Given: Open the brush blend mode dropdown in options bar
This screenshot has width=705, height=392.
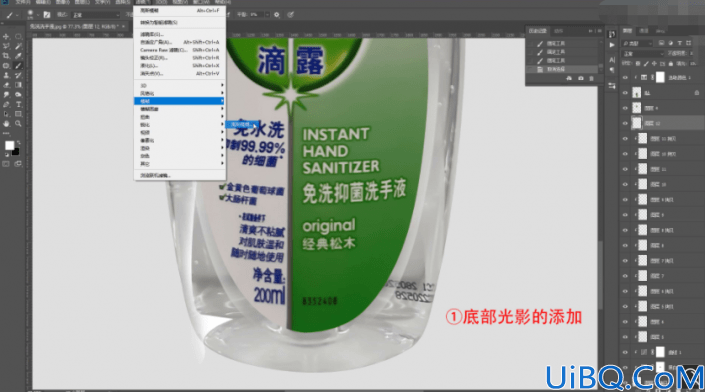Looking at the screenshot, I should [96, 15].
